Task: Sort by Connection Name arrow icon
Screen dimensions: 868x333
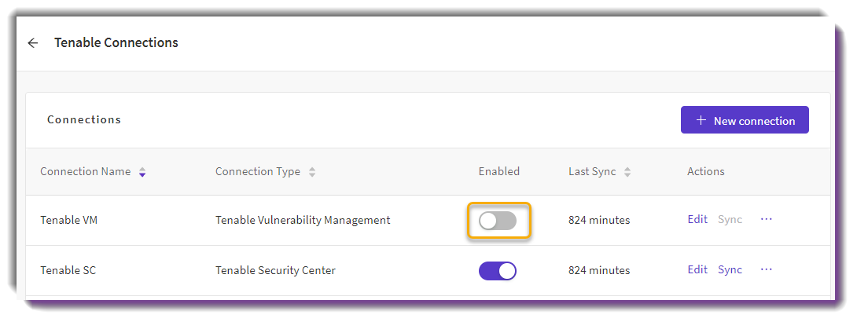Action: 142,172
